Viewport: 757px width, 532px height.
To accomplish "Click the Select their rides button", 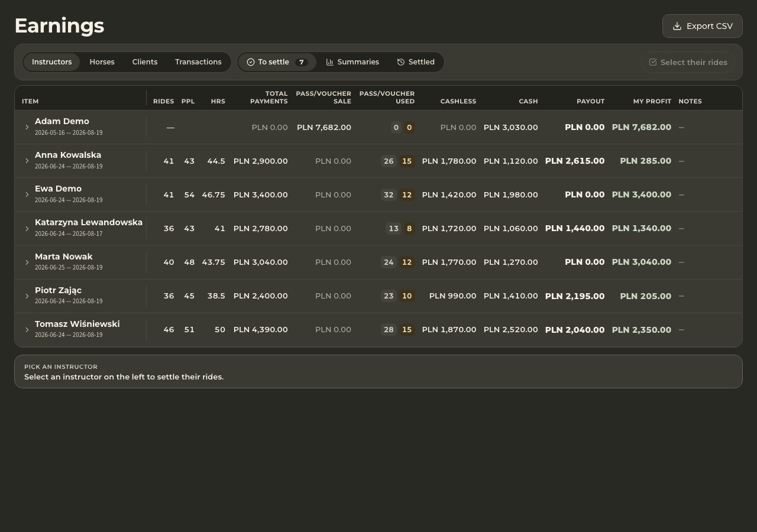I will click(688, 62).
